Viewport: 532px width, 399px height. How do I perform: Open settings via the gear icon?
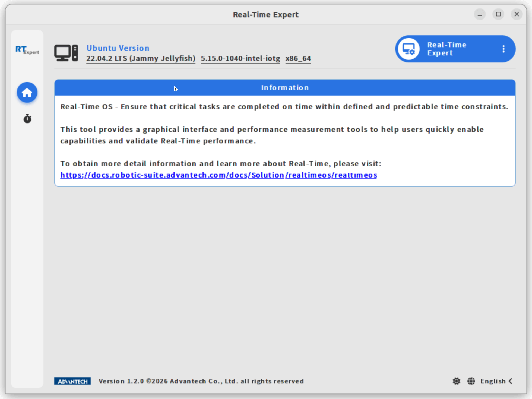[x=457, y=381]
